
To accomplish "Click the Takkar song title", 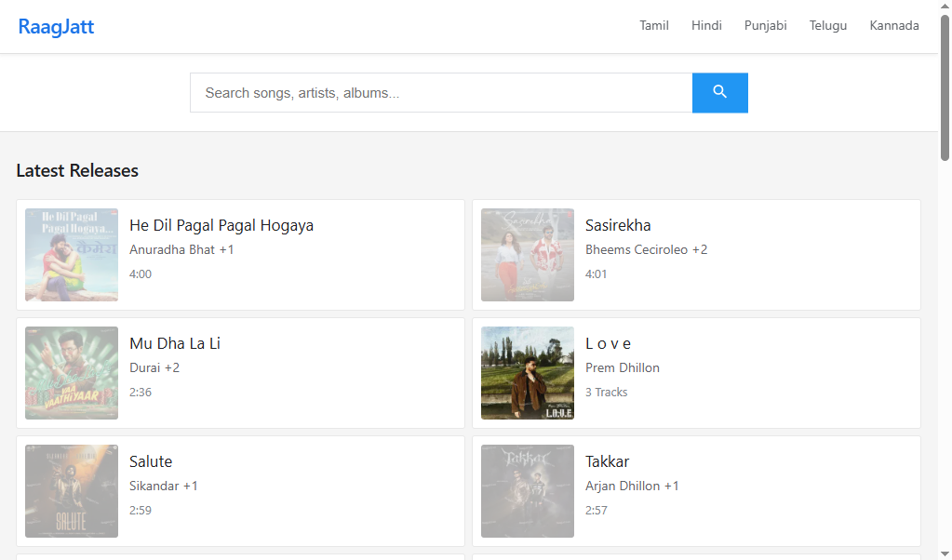I will pyautogui.click(x=607, y=461).
